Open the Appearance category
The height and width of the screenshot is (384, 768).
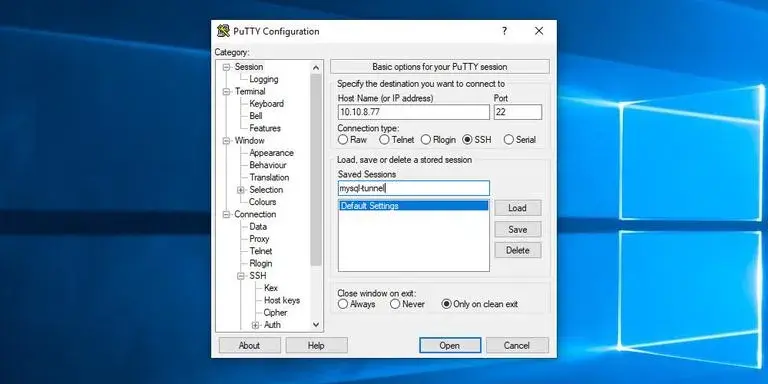[x=271, y=153]
